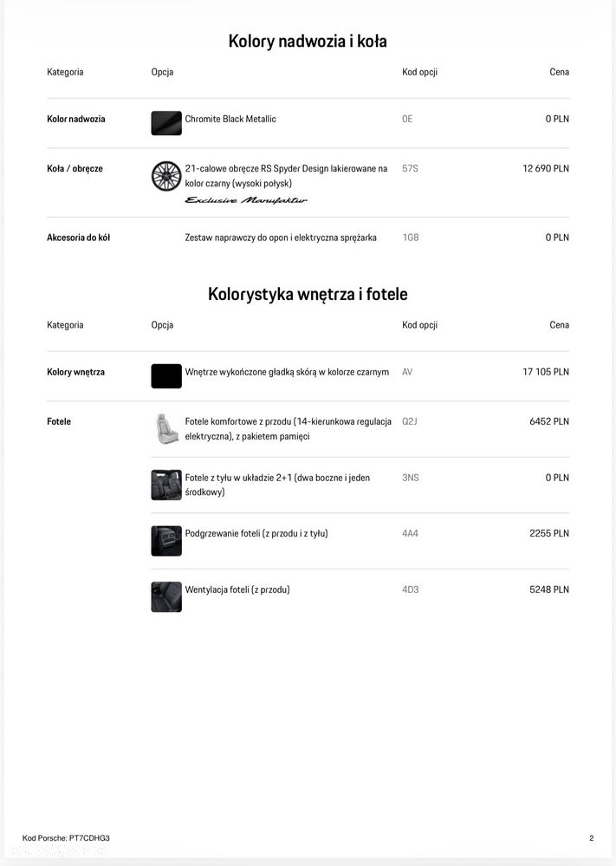Select option code Q2J
This screenshot has height=866, width=616.
coord(410,421)
